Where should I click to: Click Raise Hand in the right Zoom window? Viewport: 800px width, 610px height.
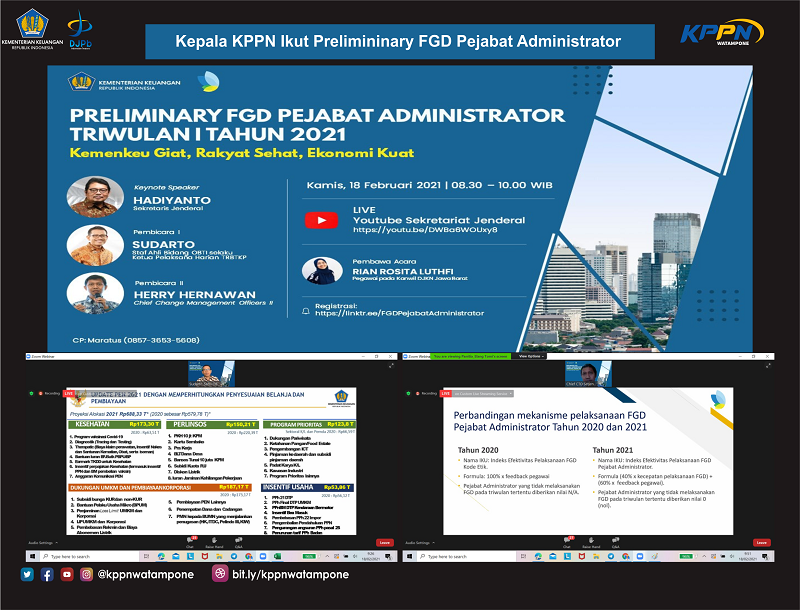[591, 542]
